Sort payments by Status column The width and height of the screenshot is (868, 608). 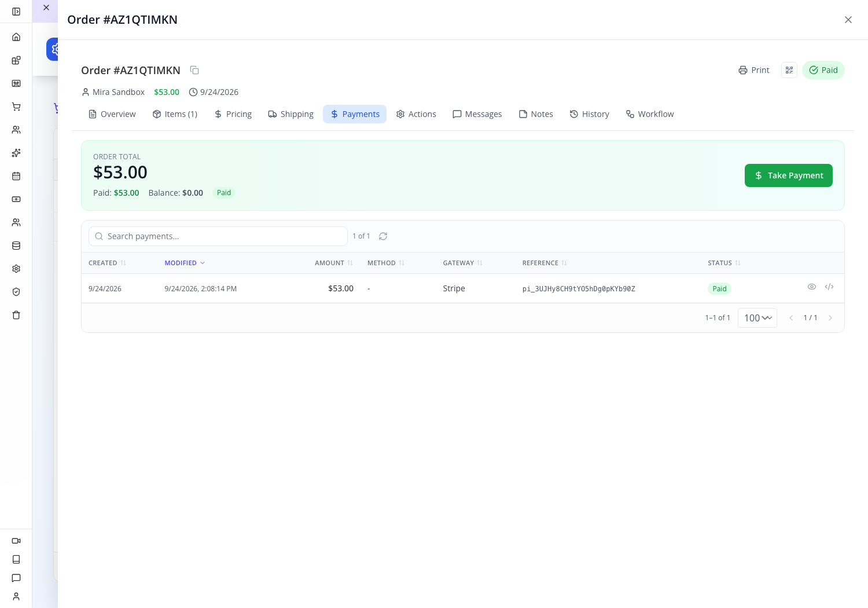pyautogui.click(x=724, y=263)
